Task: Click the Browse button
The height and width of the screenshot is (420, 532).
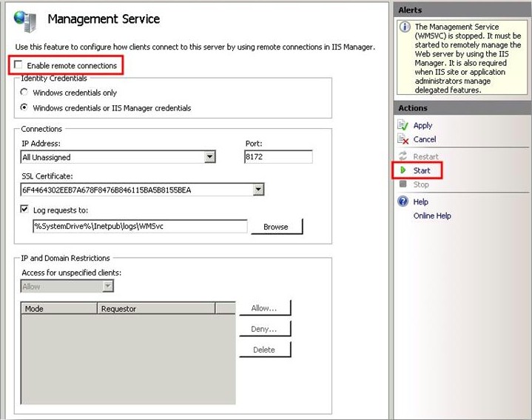Action: [277, 227]
